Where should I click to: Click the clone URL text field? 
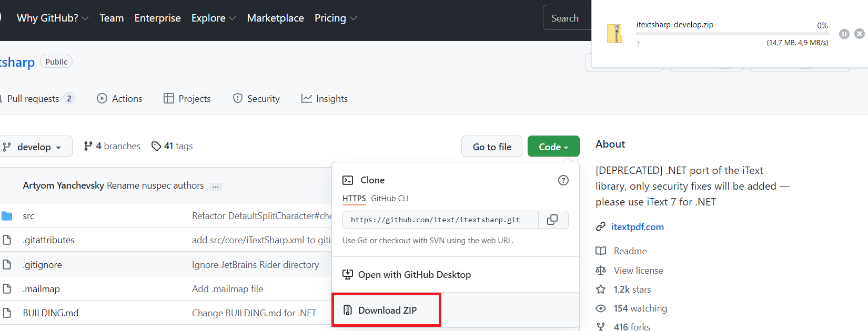(x=440, y=220)
